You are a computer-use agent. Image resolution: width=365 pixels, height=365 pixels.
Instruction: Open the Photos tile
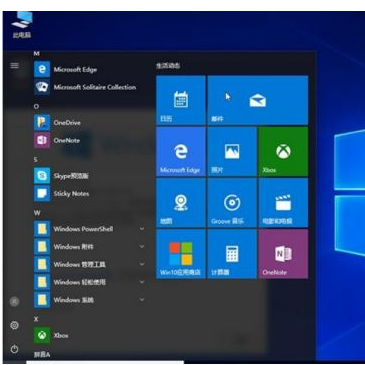232,151
